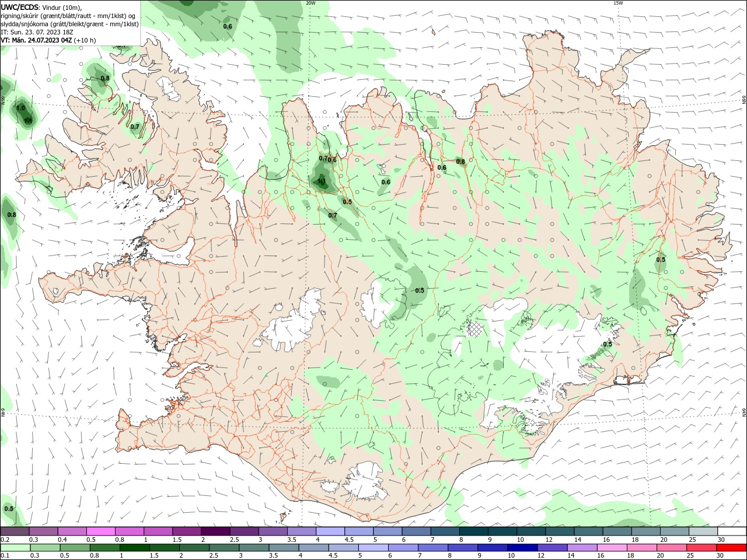Click snow scale swatch between 3 and 3.5
The image size is (747, 560).
pyautogui.click(x=272, y=531)
